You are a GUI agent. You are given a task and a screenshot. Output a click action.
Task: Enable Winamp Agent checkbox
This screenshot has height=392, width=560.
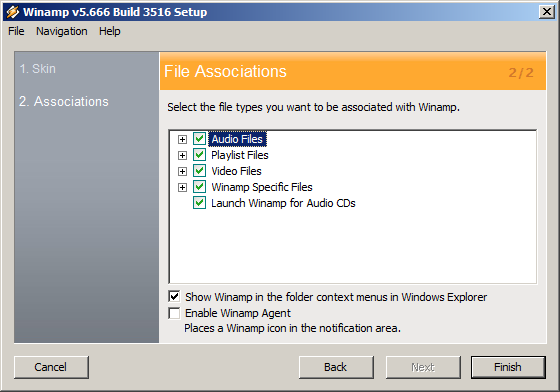[x=174, y=313]
